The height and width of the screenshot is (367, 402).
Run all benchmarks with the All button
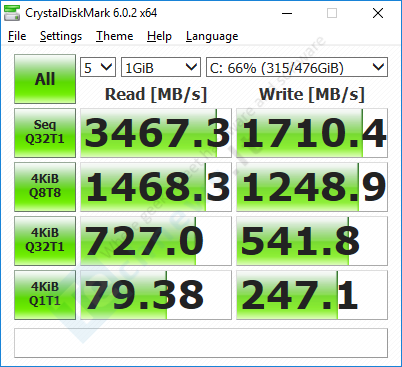tap(45, 79)
